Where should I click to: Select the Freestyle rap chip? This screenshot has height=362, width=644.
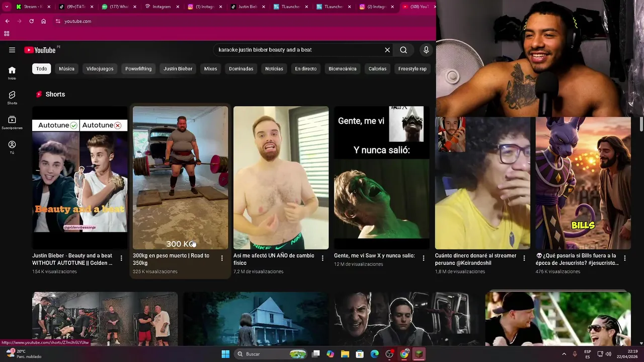[x=412, y=69]
